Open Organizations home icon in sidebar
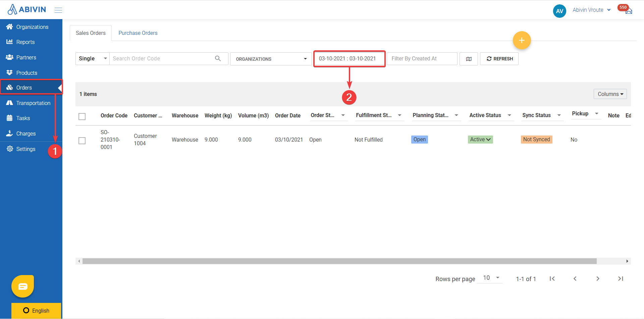This screenshot has width=644, height=319. [x=9, y=27]
